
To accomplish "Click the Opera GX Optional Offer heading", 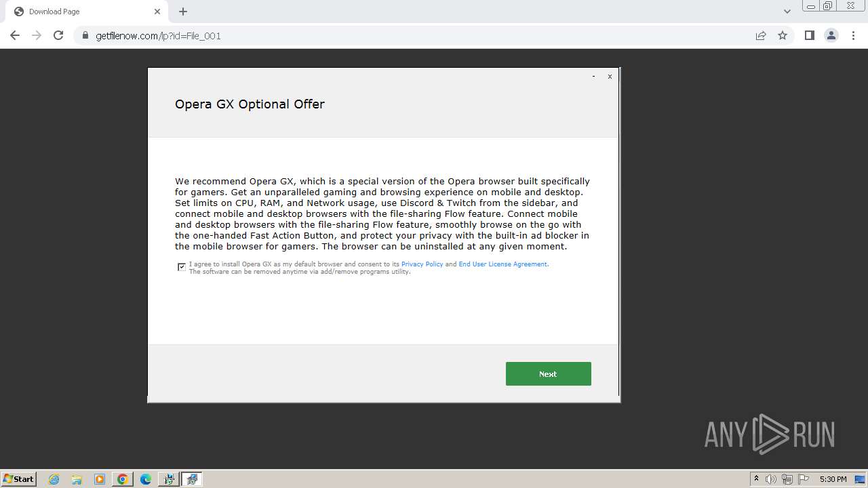I will click(x=250, y=104).
